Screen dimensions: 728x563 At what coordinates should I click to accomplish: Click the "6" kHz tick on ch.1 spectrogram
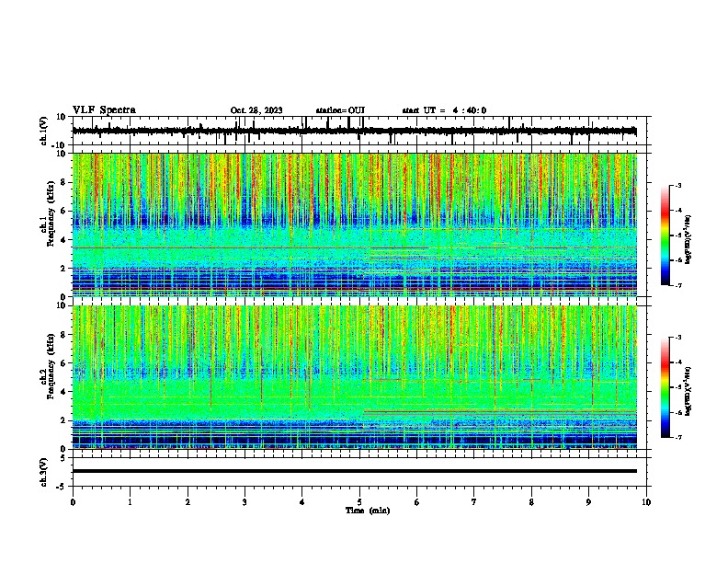[x=64, y=212]
